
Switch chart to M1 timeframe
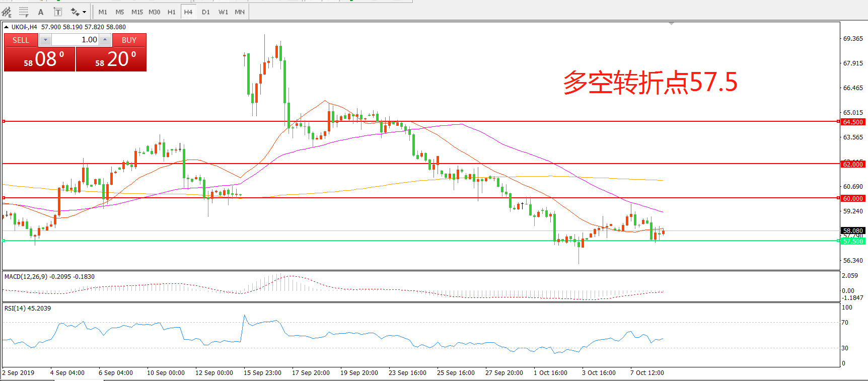(103, 12)
